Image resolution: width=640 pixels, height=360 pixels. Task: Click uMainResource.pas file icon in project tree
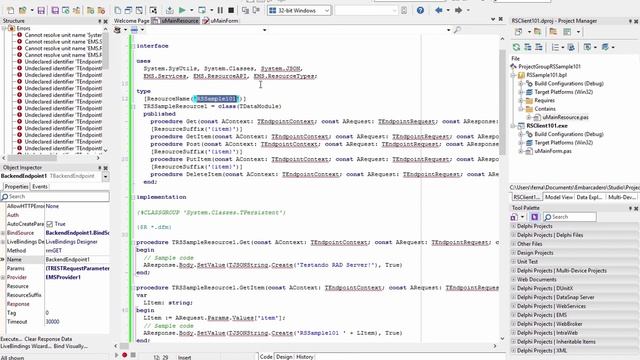coord(538,118)
